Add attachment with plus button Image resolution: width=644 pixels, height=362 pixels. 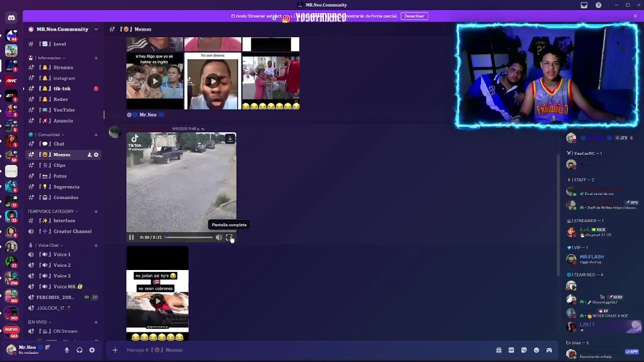115,350
